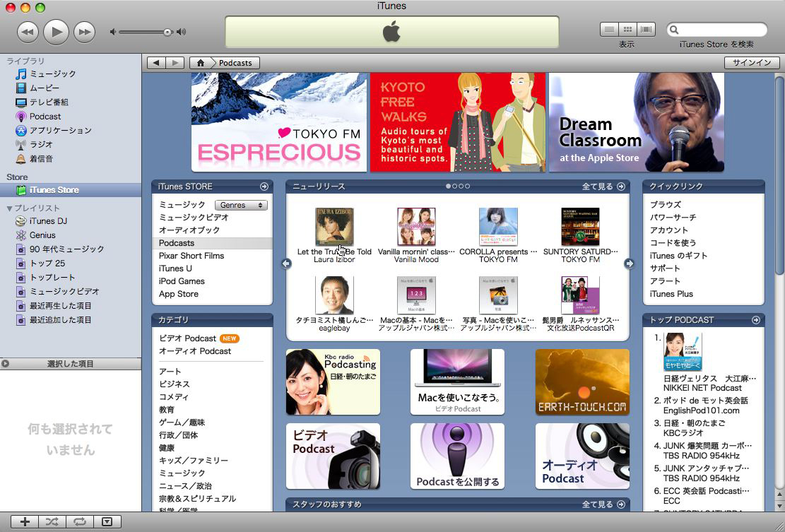Skip back with the rewind button

28,32
